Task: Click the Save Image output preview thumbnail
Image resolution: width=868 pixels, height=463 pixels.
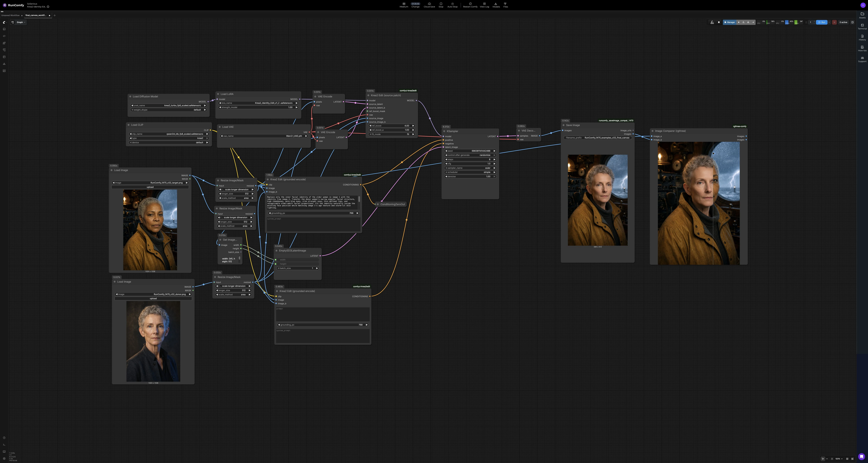Action: coord(597,200)
